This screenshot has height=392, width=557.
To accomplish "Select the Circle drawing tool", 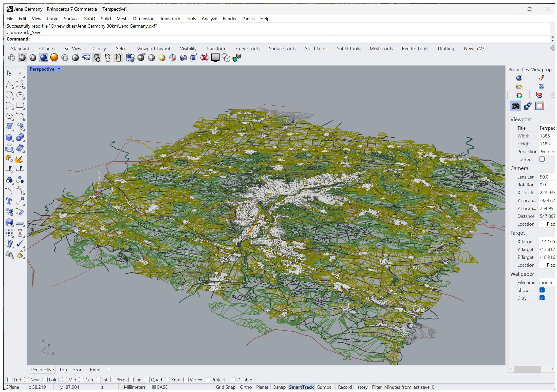I will 9,95.
